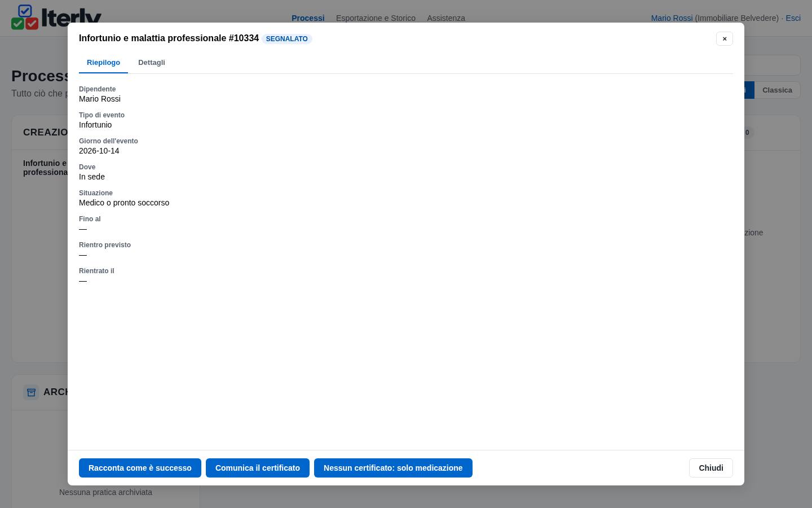This screenshot has width=812, height=508.
Task: Choose Nessun certificato: solo medicazione
Action: (x=393, y=468)
